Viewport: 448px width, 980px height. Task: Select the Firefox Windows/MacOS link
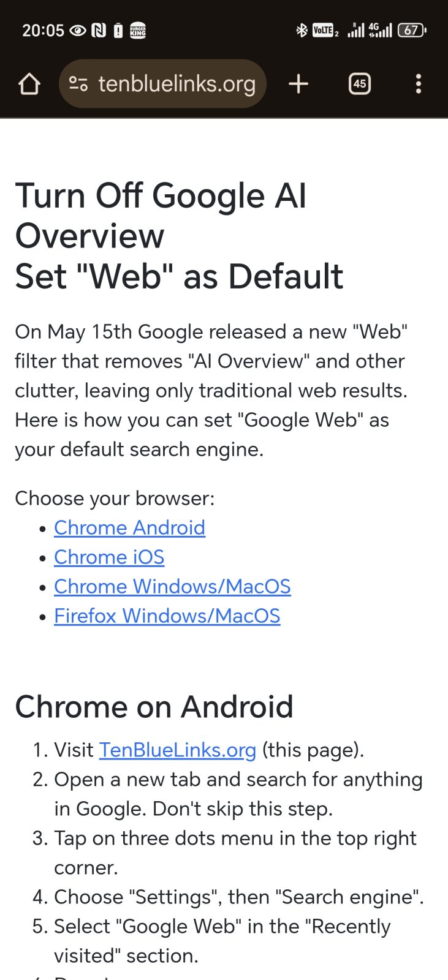tap(167, 616)
